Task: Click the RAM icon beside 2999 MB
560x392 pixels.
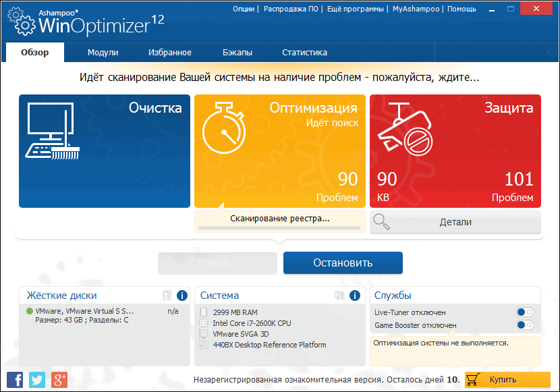Action: [x=204, y=312]
